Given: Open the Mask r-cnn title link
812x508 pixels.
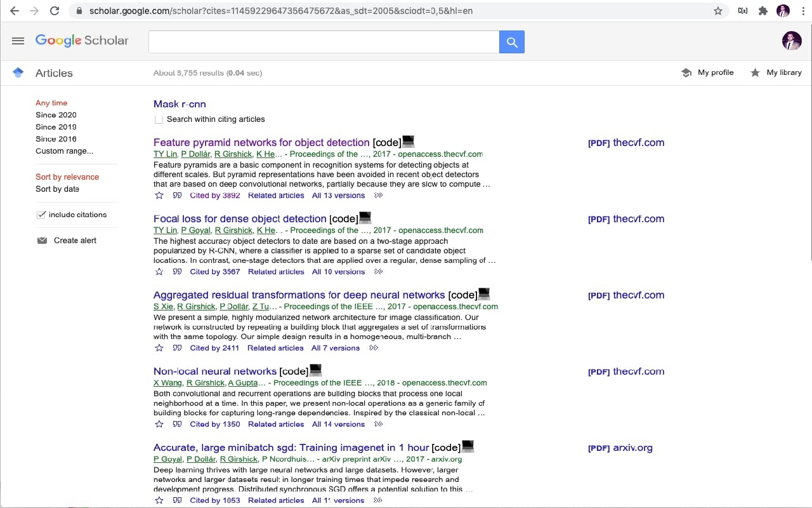Looking at the screenshot, I should 180,104.
